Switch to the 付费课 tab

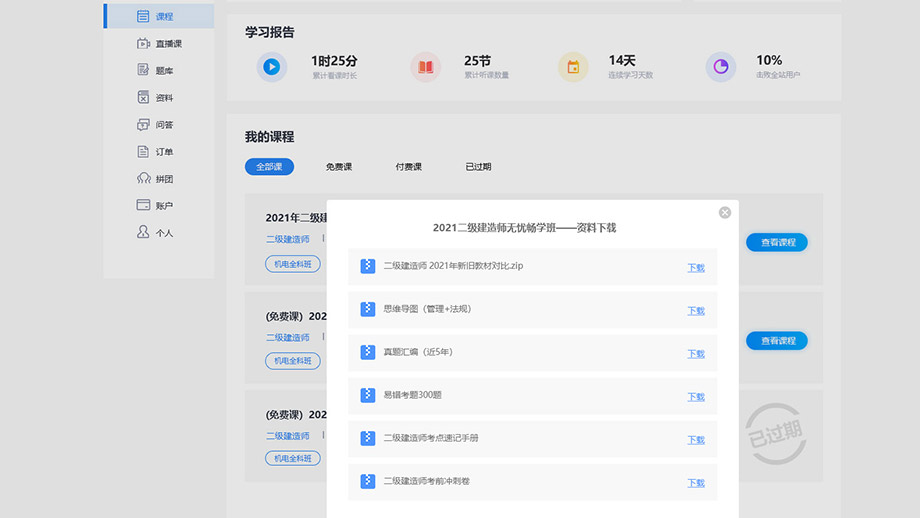pos(409,167)
